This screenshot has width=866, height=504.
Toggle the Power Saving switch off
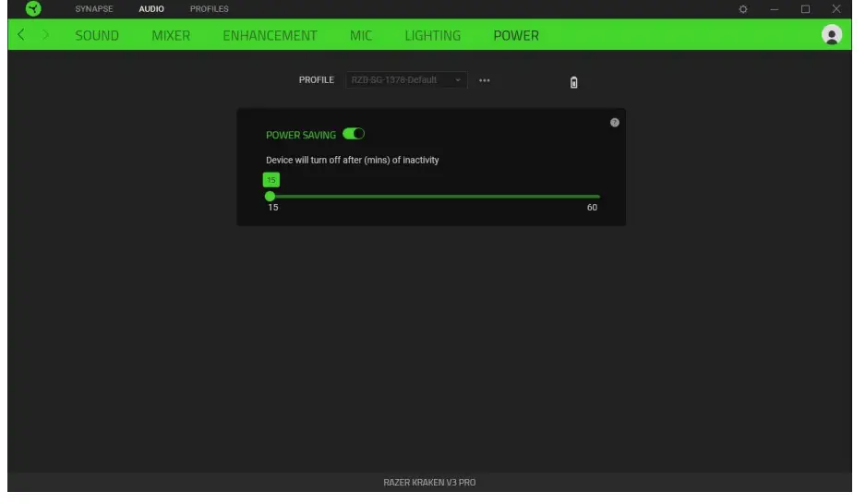(354, 134)
